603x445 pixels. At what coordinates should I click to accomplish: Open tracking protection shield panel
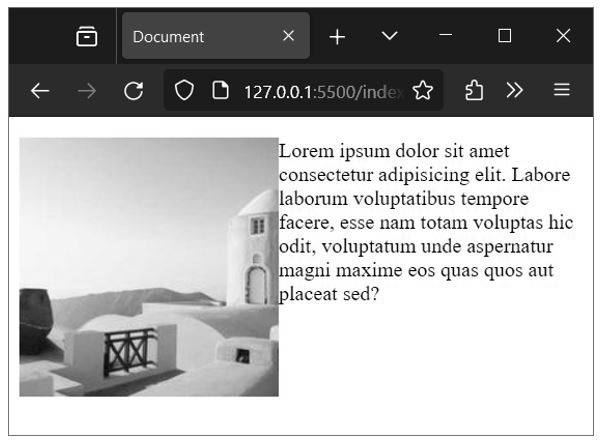pos(184,91)
